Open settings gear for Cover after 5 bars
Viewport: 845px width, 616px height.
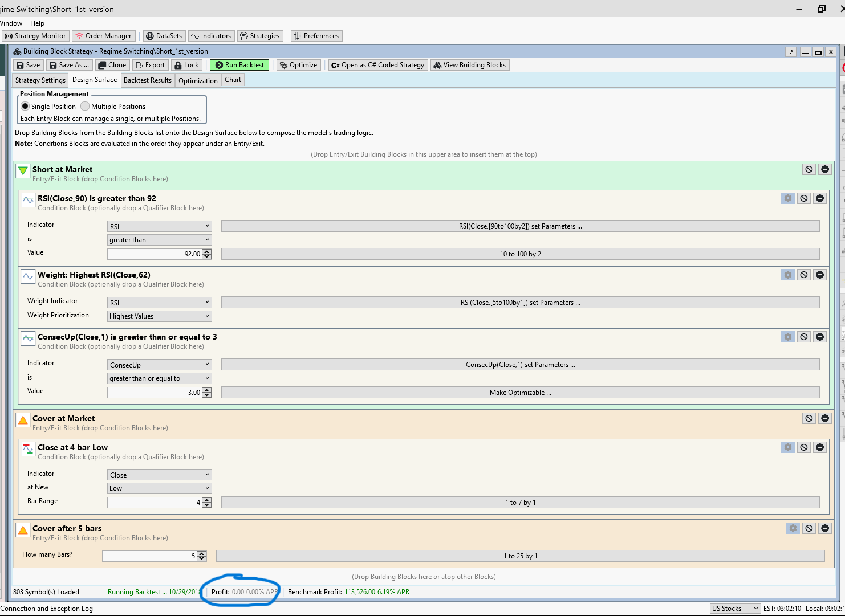pyautogui.click(x=793, y=528)
